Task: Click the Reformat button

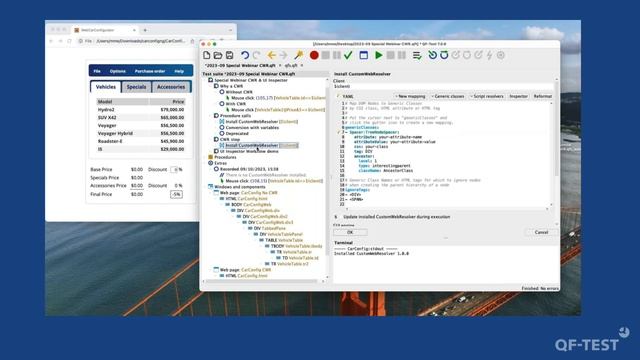Action: (542, 96)
